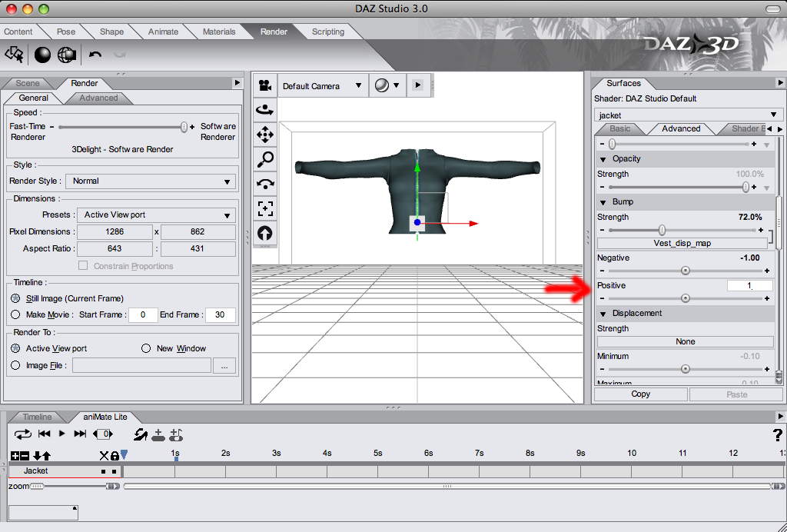Collapse the Opacity section
787x532 pixels.
[603, 159]
